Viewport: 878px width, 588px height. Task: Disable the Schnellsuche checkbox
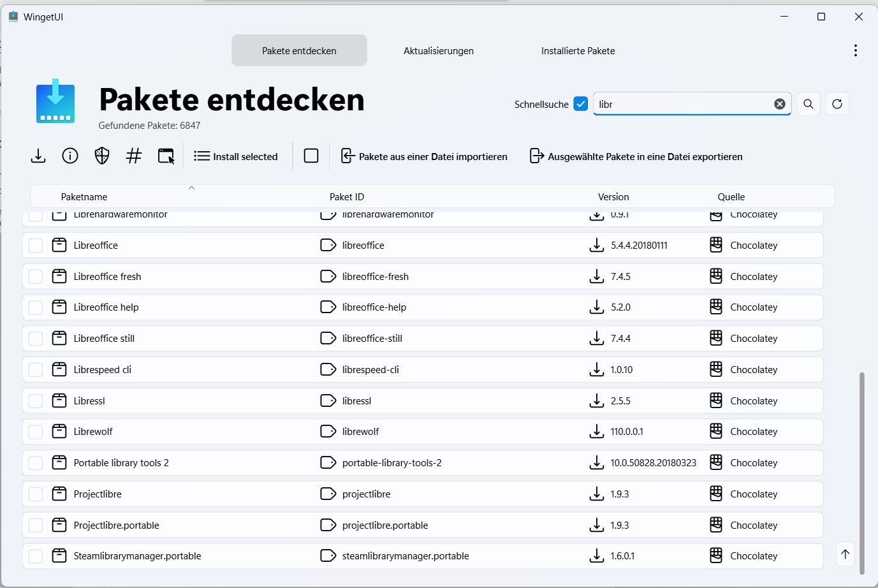(x=580, y=104)
